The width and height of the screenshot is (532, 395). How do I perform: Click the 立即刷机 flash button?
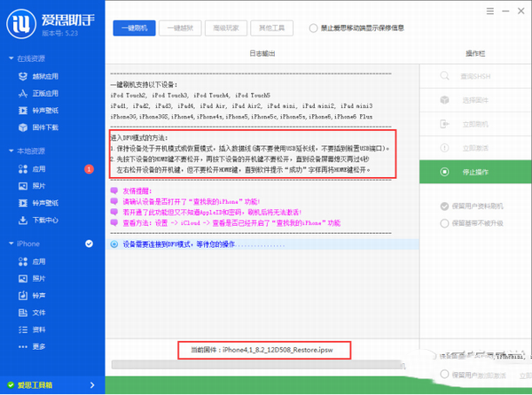(475, 124)
